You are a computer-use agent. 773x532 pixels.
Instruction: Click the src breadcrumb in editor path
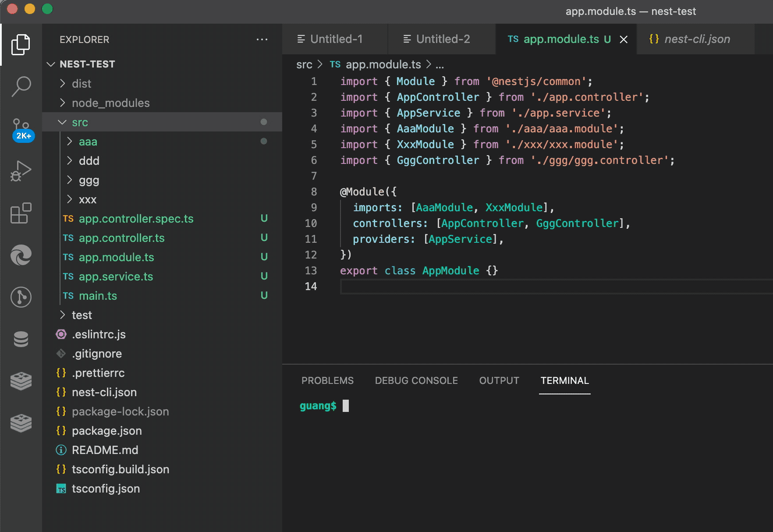(304, 65)
